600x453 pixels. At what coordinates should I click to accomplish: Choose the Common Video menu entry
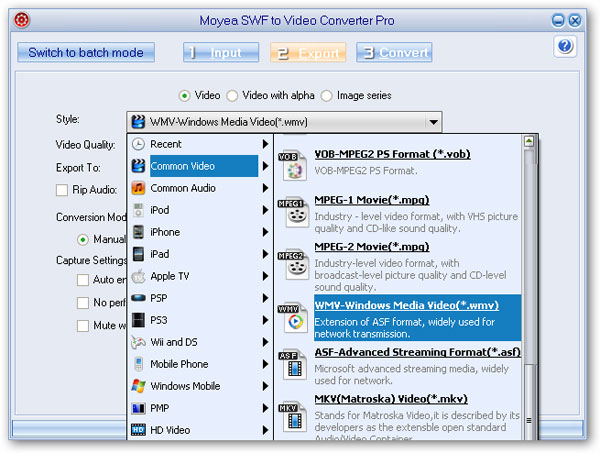pyautogui.click(x=200, y=166)
